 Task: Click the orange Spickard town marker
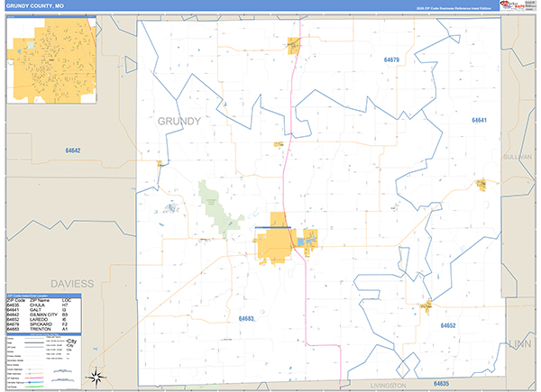click(x=293, y=46)
